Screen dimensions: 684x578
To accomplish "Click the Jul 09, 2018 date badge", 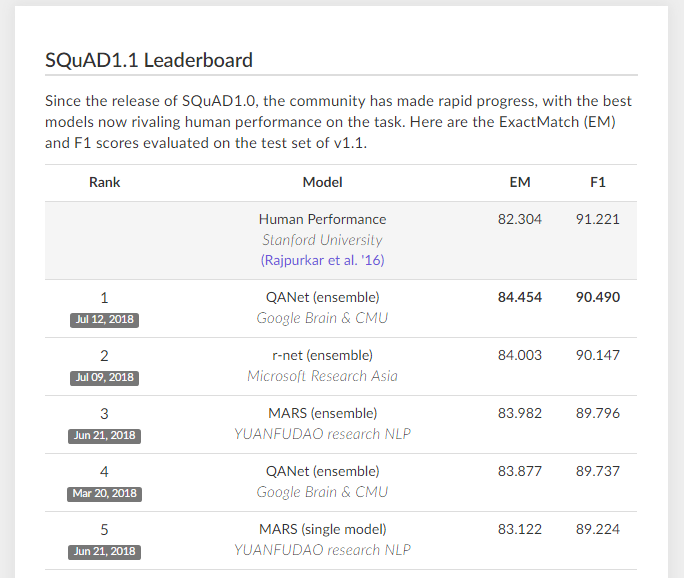I will (104, 378).
